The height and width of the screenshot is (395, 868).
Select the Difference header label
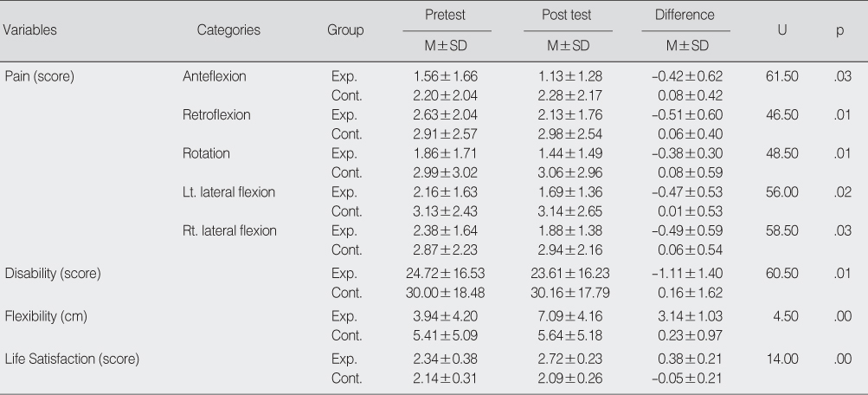pos(685,15)
